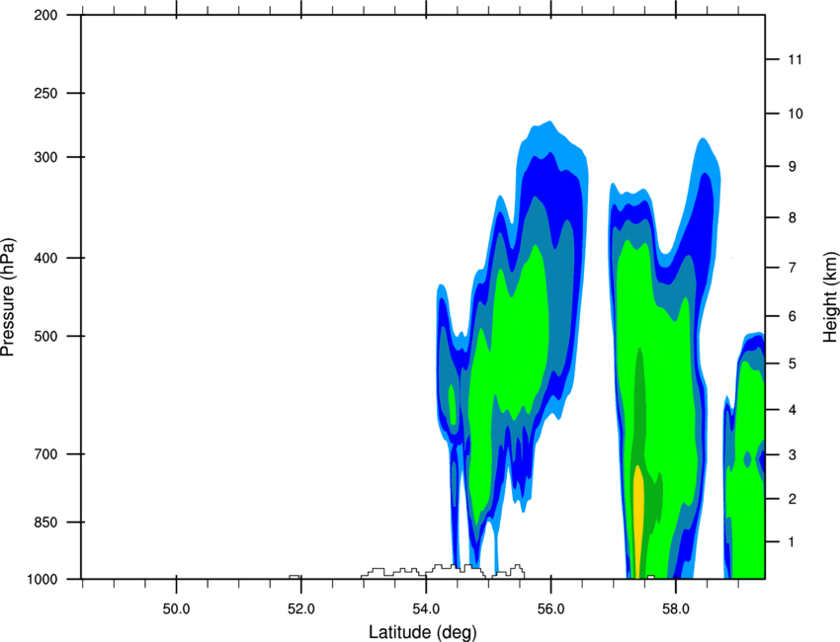
Task: Click the 50.0 latitude tick label
Action: [176, 608]
